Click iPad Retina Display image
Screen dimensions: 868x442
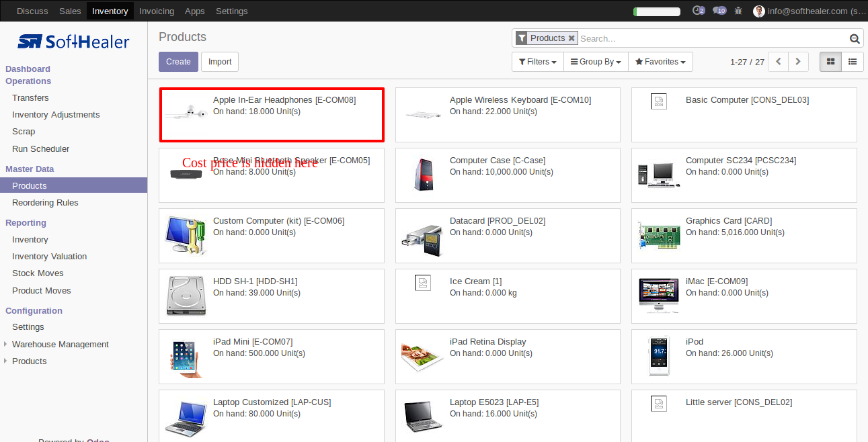pyautogui.click(x=423, y=356)
